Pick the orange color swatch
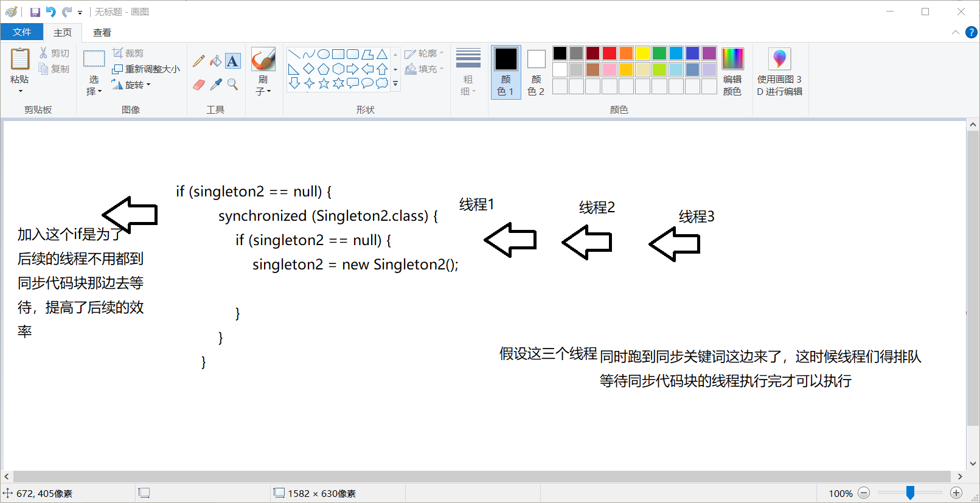This screenshot has width=980, height=503. (627, 54)
